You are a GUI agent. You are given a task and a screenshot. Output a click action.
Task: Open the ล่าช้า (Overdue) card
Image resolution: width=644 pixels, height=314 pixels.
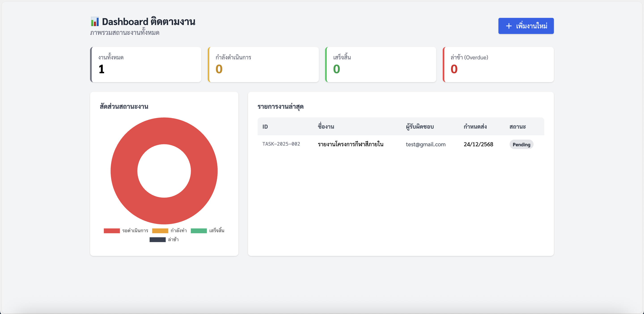[498, 64]
